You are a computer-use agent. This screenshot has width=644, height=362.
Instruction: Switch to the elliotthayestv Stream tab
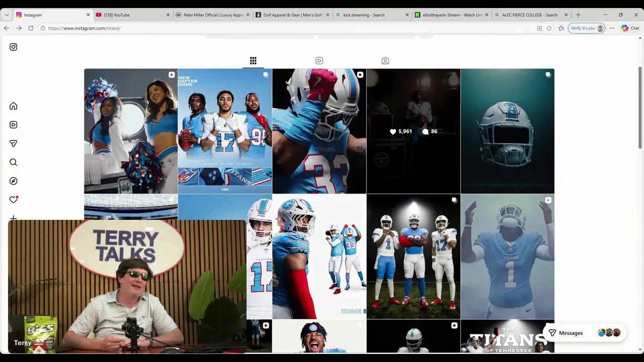[452, 15]
